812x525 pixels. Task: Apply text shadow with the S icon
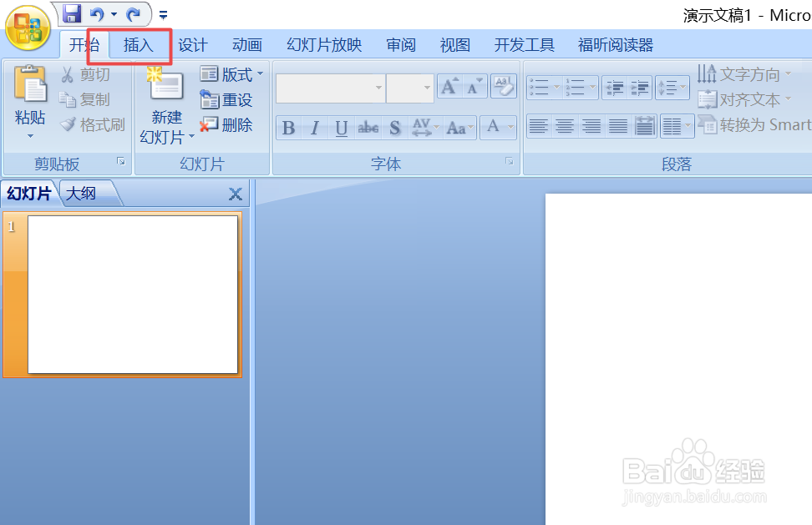[394, 127]
